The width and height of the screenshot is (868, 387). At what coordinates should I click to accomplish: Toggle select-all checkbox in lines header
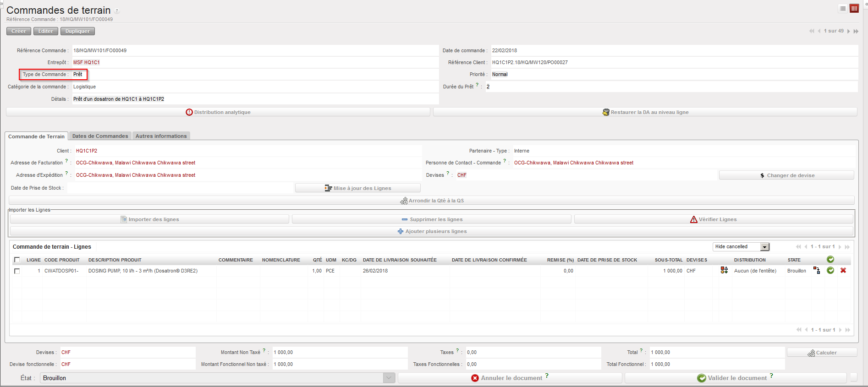click(17, 260)
